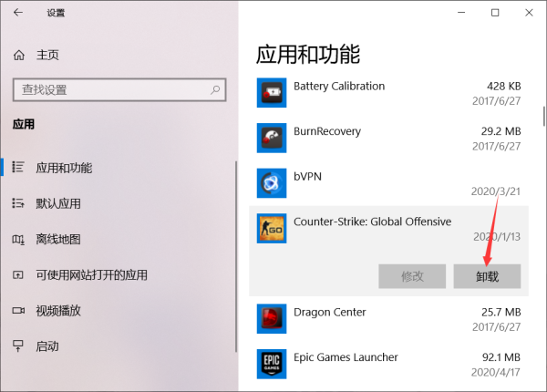
Task: Click the 卸载 uninstall button
Action: (x=487, y=276)
